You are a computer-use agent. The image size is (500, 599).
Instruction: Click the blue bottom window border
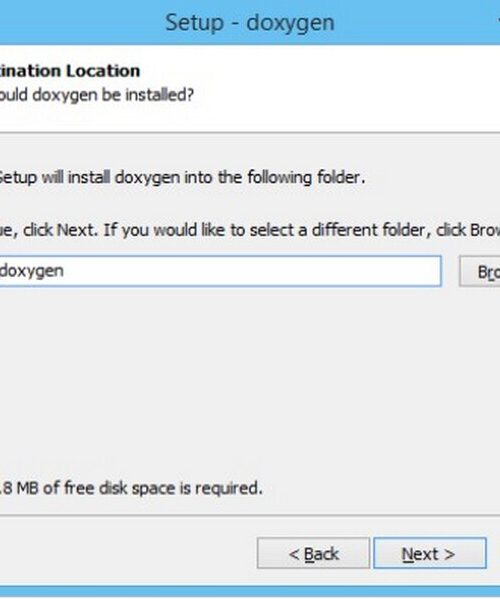[x=250, y=592]
